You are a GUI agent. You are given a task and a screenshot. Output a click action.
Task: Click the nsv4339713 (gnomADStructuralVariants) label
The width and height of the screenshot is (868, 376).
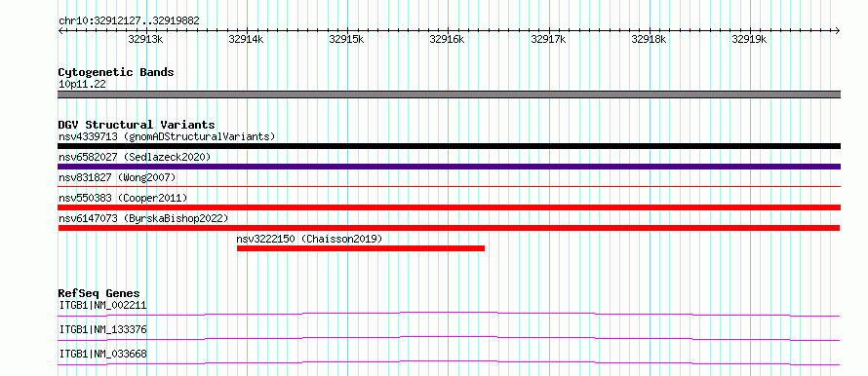coord(167,136)
